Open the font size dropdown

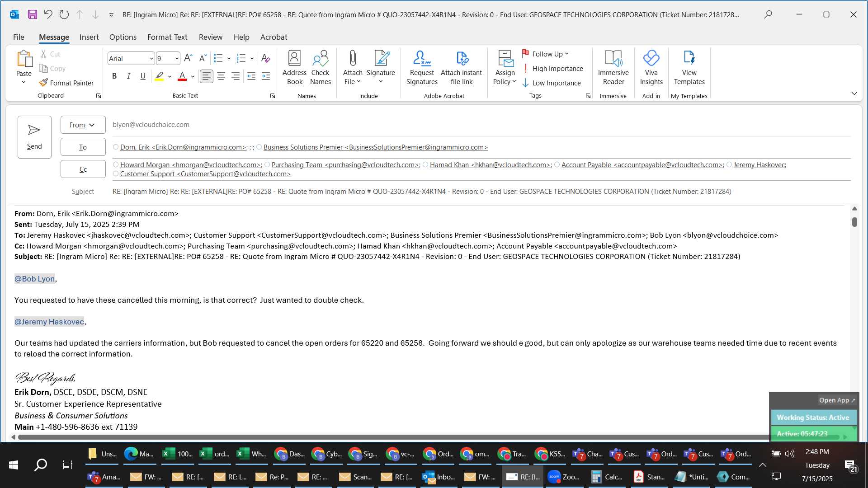(176, 58)
